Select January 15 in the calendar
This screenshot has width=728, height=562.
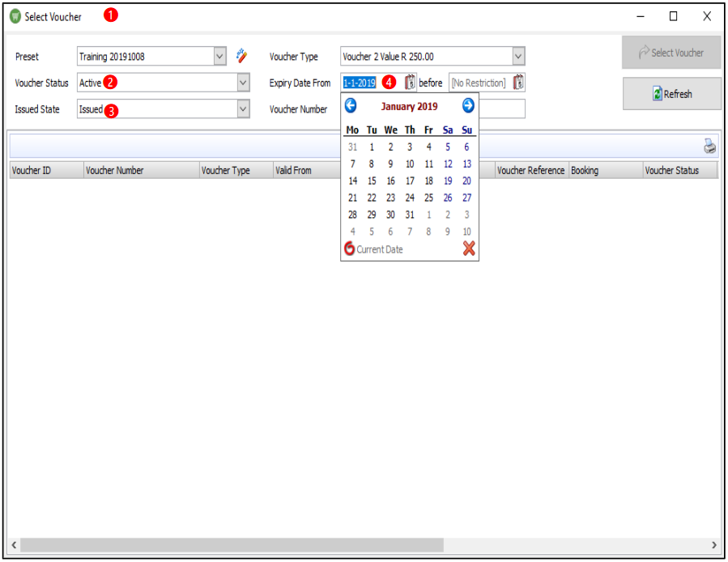click(372, 181)
